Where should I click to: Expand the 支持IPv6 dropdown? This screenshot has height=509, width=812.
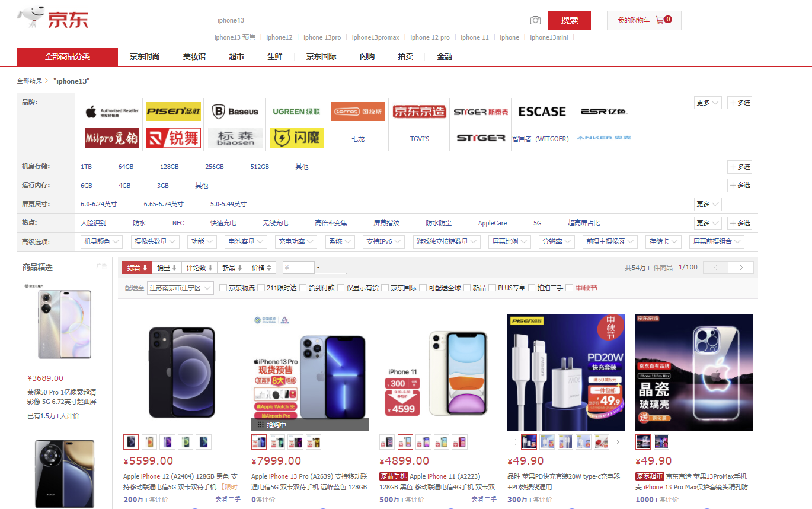tap(383, 241)
